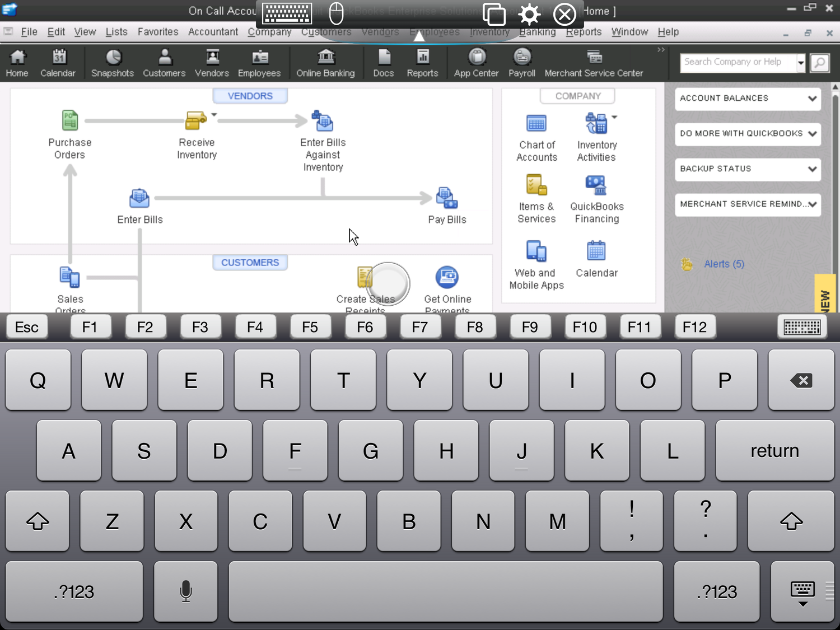This screenshot has width=840, height=630.
Task: Open the Receive Inventory dropdown arrow
Action: click(x=214, y=115)
